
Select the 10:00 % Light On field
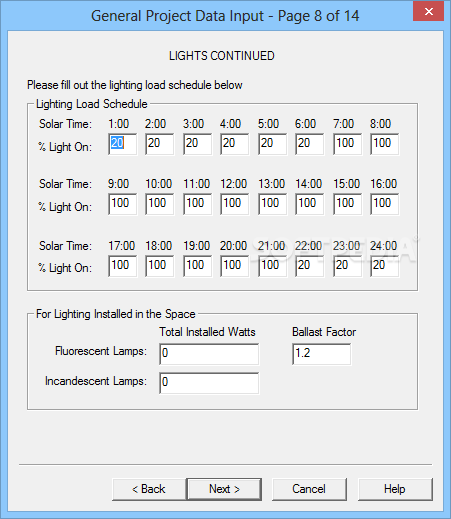point(159,204)
